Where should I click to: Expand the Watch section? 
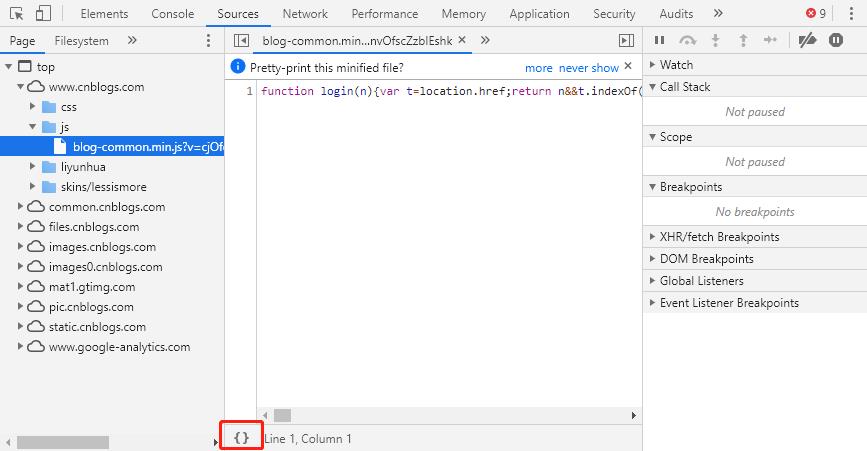(x=755, y=65)
